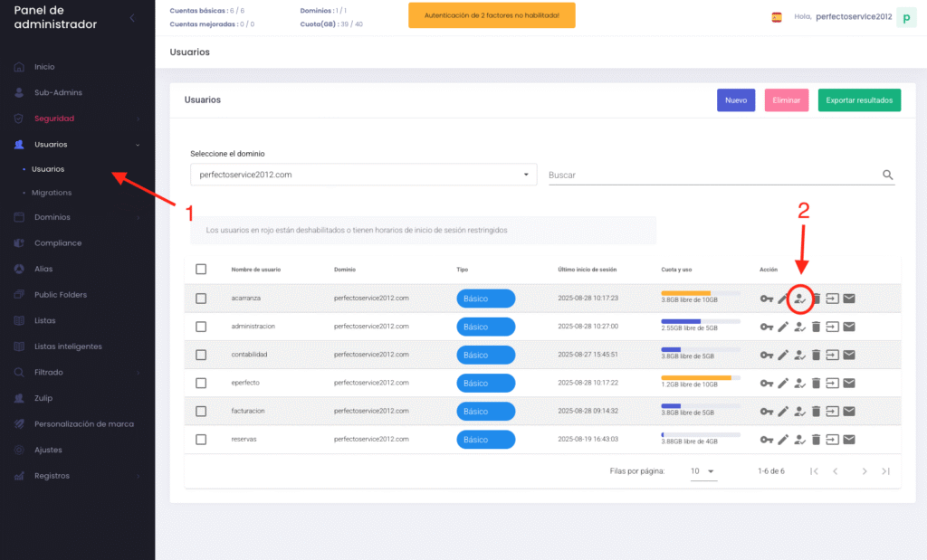Open Migrations in the sidebar
Viewport: 927px width, 560px height.
[x=52, y=193]
